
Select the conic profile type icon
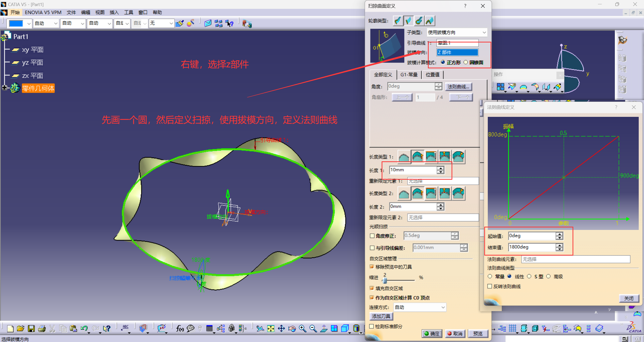pos(430,21)
